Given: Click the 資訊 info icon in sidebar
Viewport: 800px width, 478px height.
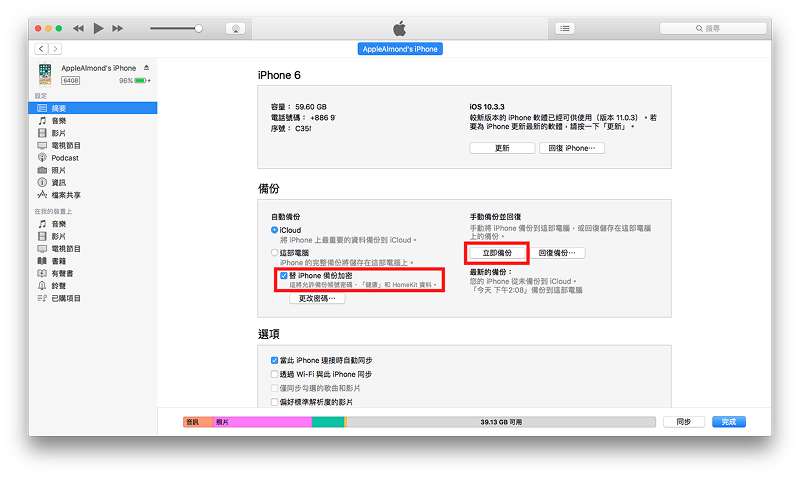Looking at the screenshot, I should coord(42,183).
